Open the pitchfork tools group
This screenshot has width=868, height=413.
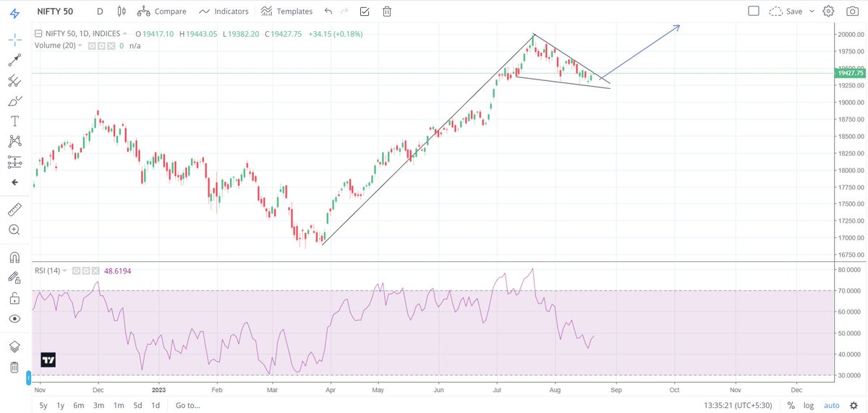coord(14,80)
